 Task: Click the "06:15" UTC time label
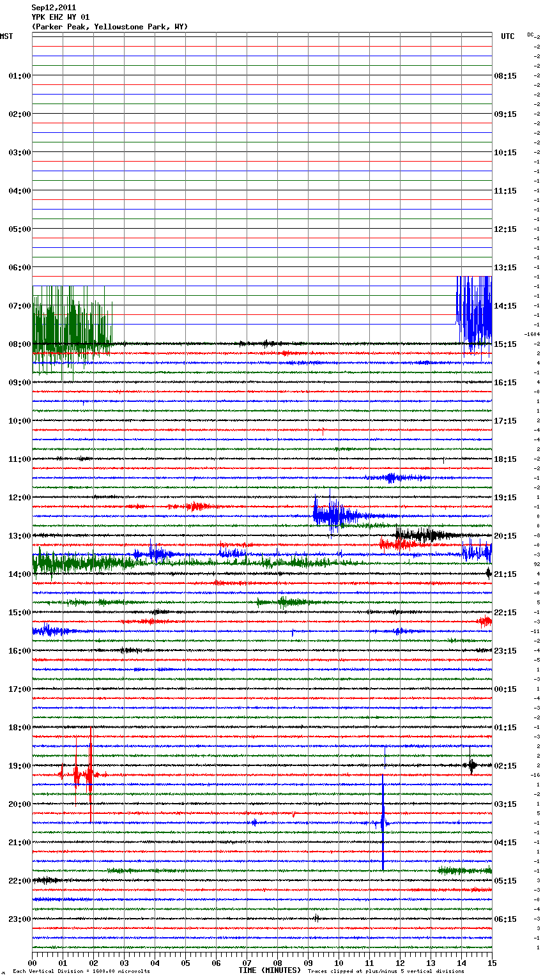pos(506,919)
